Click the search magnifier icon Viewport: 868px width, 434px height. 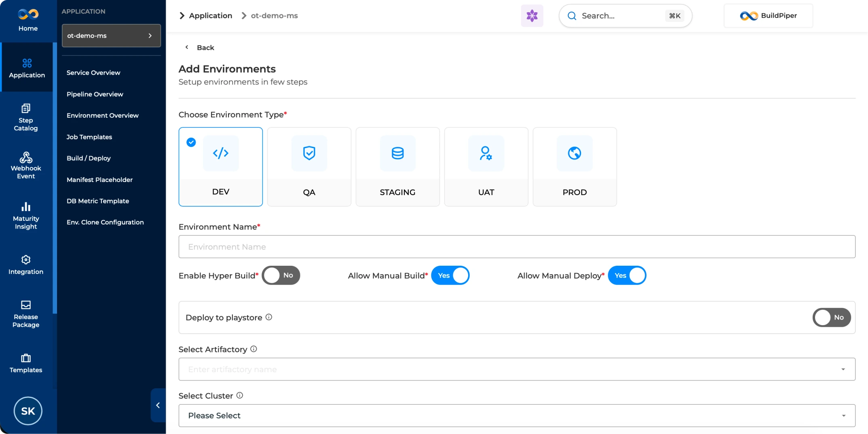[x=572, y=16]
